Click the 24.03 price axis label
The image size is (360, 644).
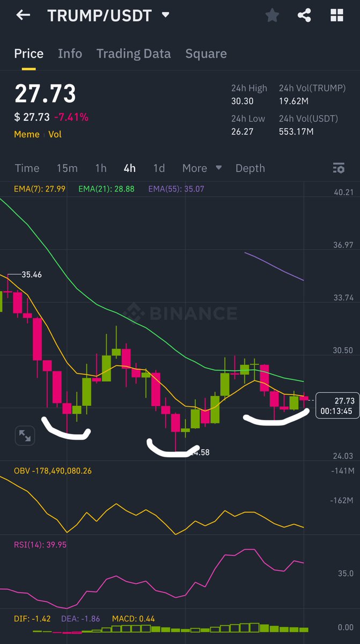[343, 456]
